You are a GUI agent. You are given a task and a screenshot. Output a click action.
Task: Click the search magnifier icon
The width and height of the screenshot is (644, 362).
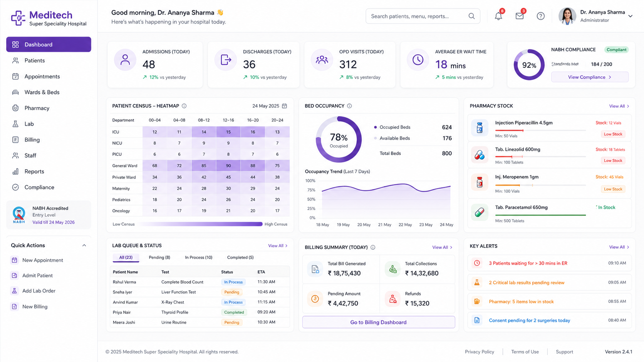pyautogui.click(x=471, y=16)
